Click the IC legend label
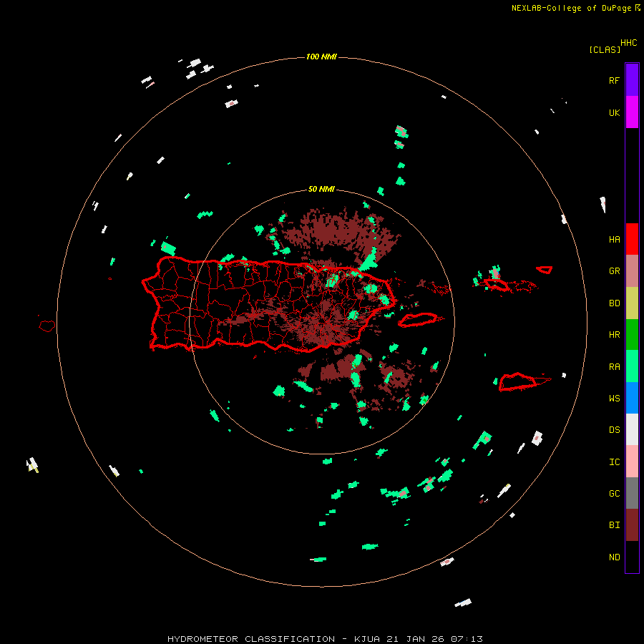Image resolution: width=644 pixels, height=644 pixels. point(614,462)
